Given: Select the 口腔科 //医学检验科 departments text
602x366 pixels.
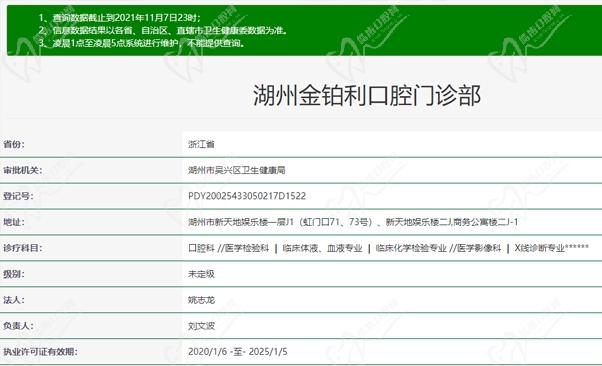Looking at the screenshot, I should [x=388, y=248].
